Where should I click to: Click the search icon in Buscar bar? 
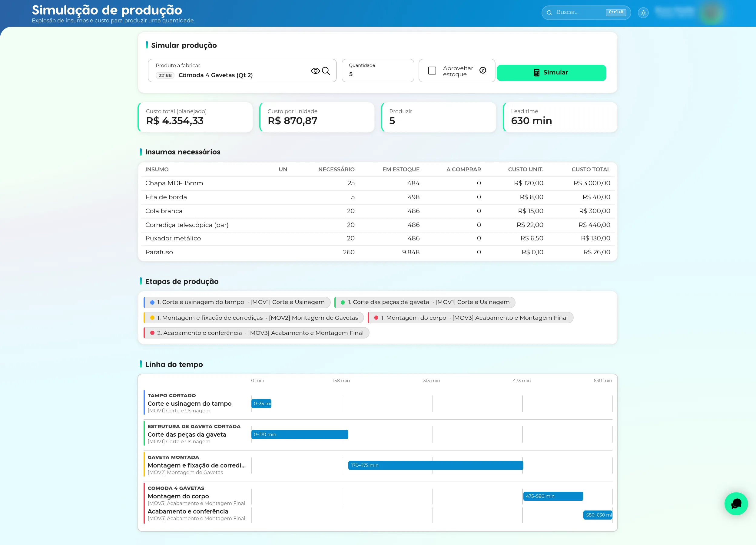click(549, 13)
